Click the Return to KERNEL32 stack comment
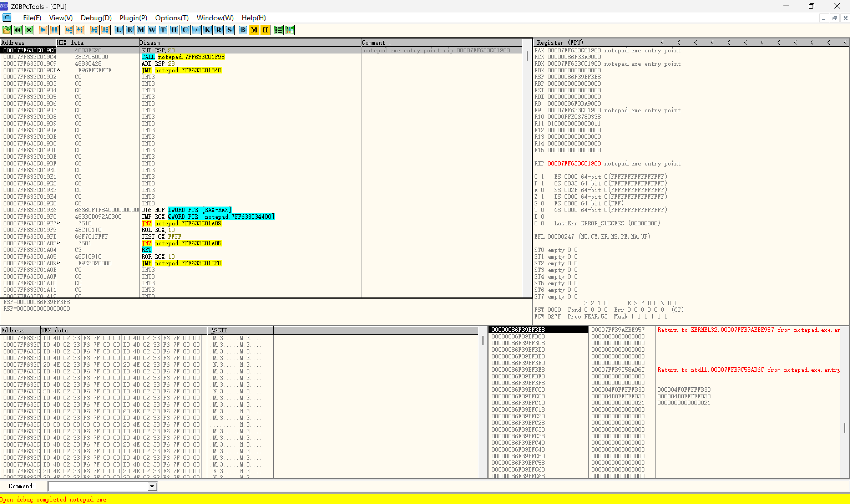This screenshot has width=850, height=504. 748,330
